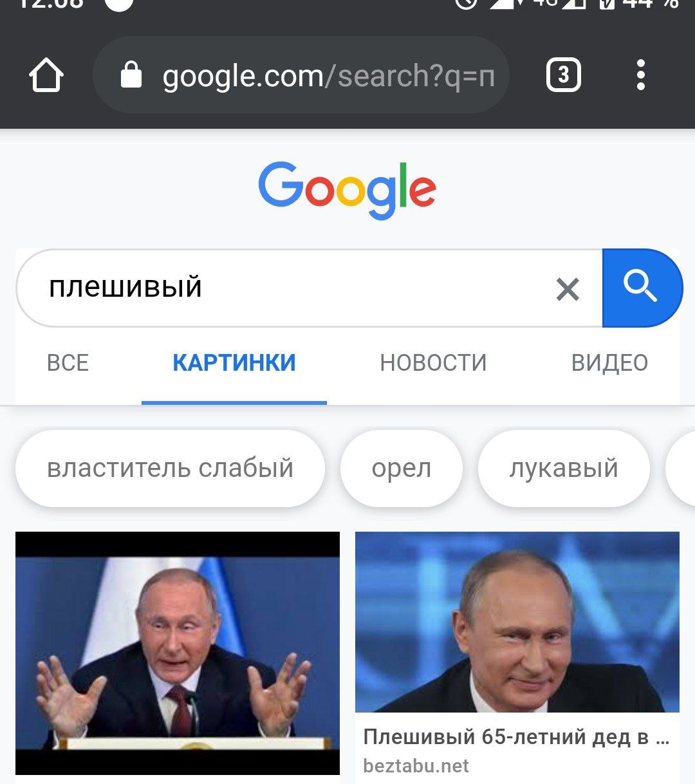Open the НОВОСТИ tab
Image resolution: width=695 pixels, height=784 pixels.
[x=433, y=363]
